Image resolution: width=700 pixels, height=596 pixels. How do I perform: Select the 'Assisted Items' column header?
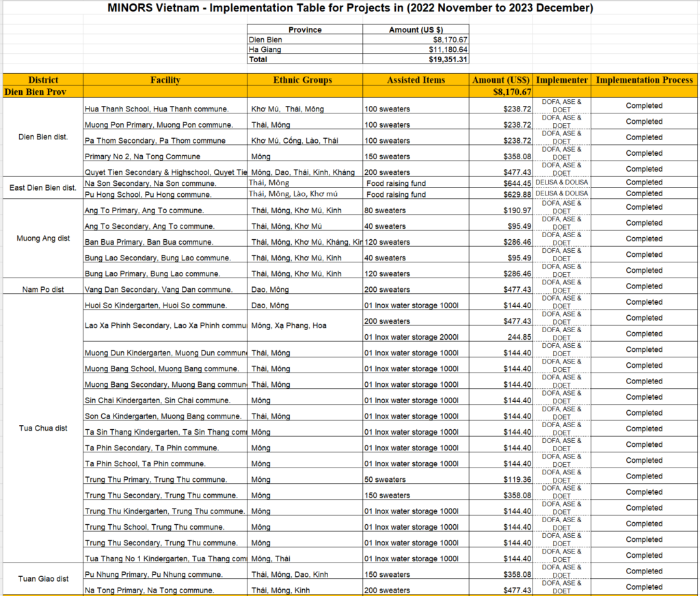(x=416, y=80)
